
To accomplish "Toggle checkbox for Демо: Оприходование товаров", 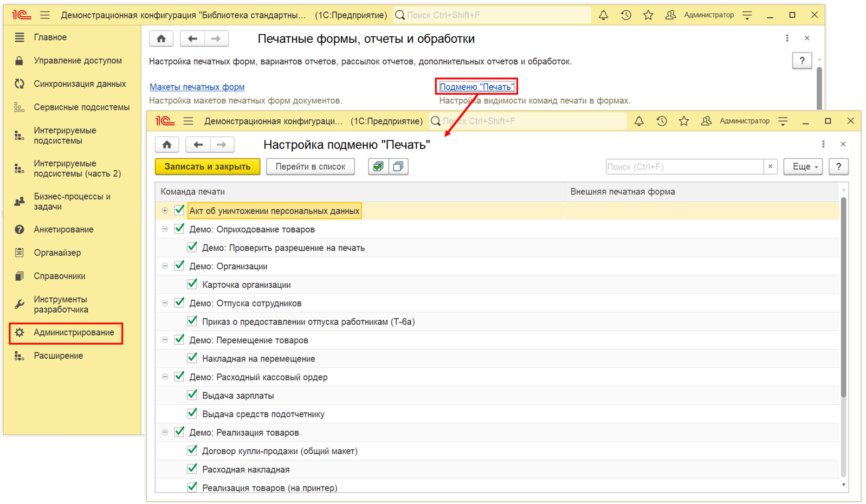I will (x=179, y=229).
